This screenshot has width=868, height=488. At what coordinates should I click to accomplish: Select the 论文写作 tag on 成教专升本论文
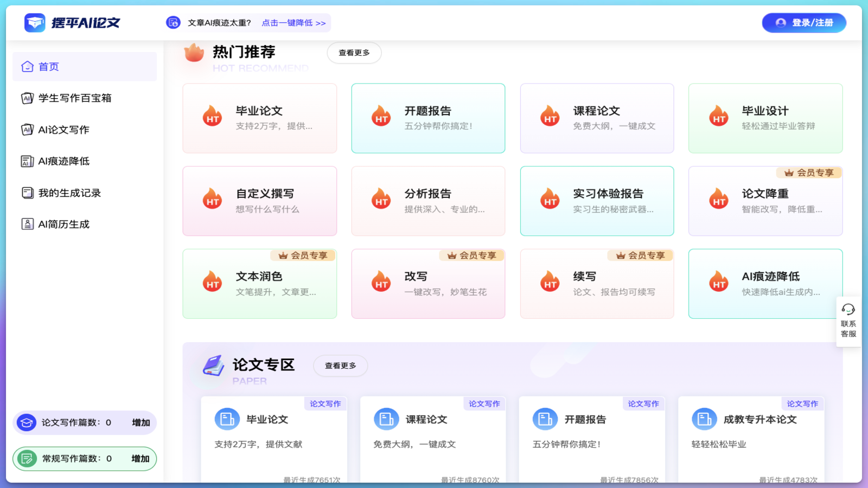tap(802, 403)
